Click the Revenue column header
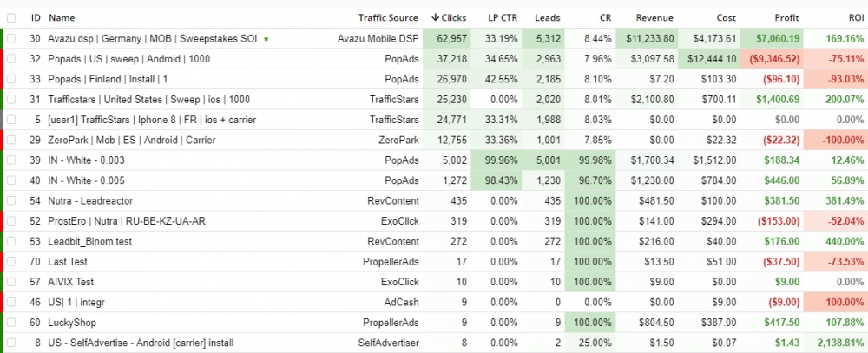 coord(654,17)
